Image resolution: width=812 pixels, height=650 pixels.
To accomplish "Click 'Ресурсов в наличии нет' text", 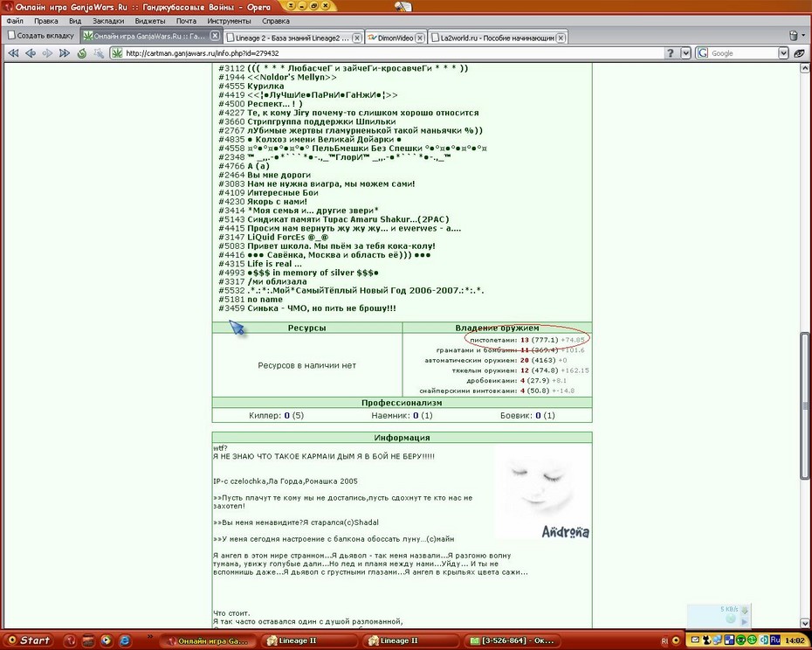I will pyautogui.click(x=306, y=365).
